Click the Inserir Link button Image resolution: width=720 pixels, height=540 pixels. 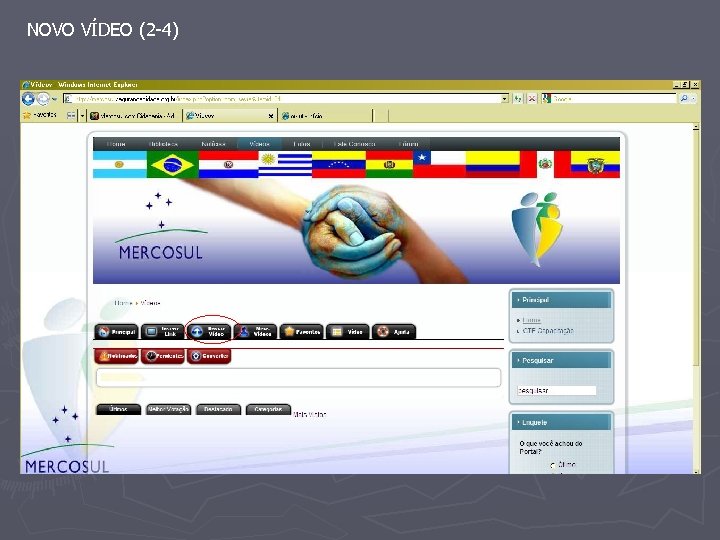point(163,332)
